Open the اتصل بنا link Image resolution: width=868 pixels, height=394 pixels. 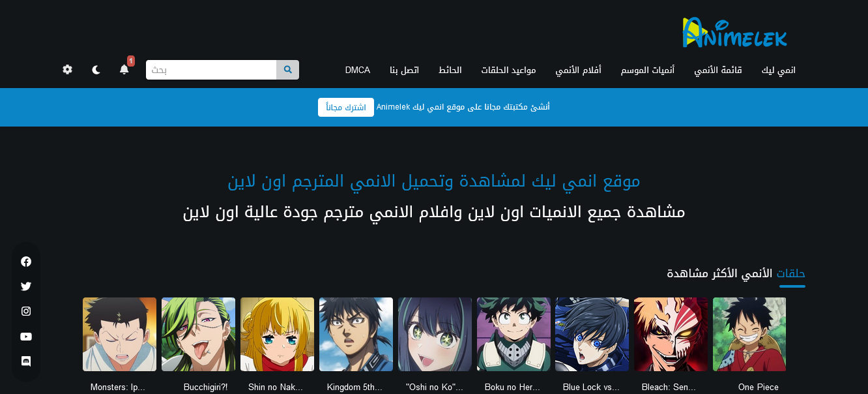pos(405,70)
